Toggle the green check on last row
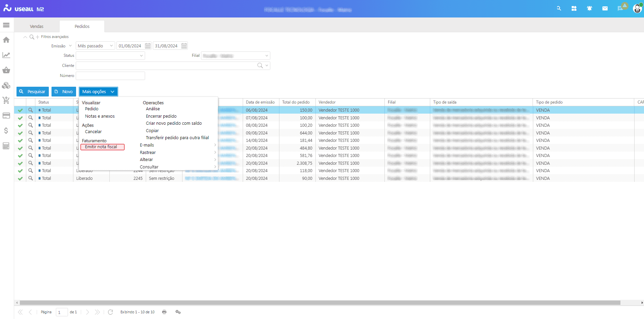The height and width of the screenshot is (319, 644). tap(20, 178)
